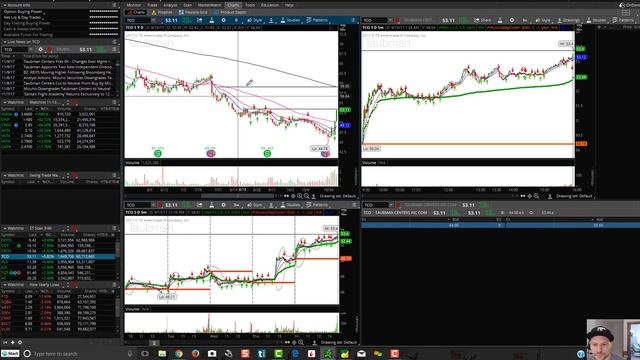Image resolution: width=640 pixels, height=360 pixels.
Task: Click settings gear in top-right chart toolbar
Action: [x=512, y=20]
